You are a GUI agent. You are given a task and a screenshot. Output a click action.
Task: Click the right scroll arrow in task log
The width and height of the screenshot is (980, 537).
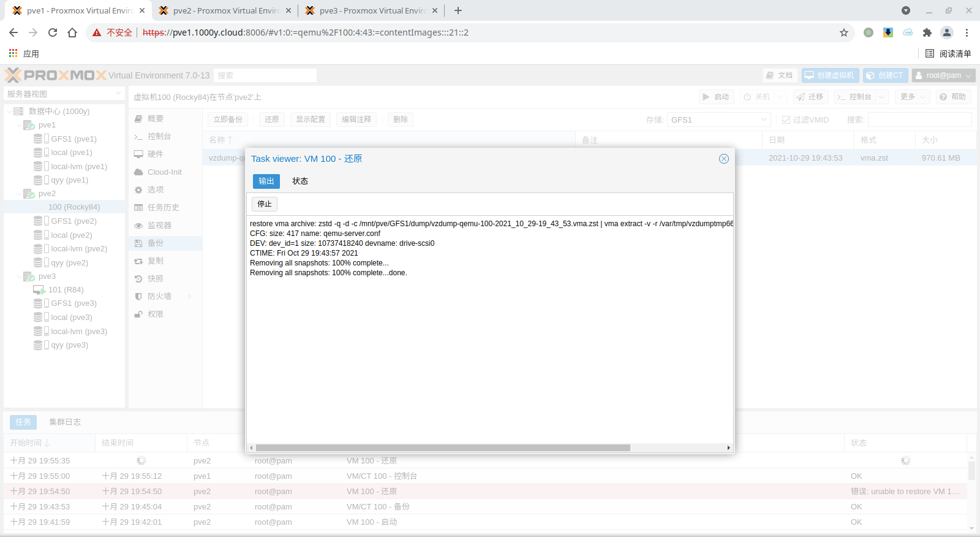(x=728, y=448)
